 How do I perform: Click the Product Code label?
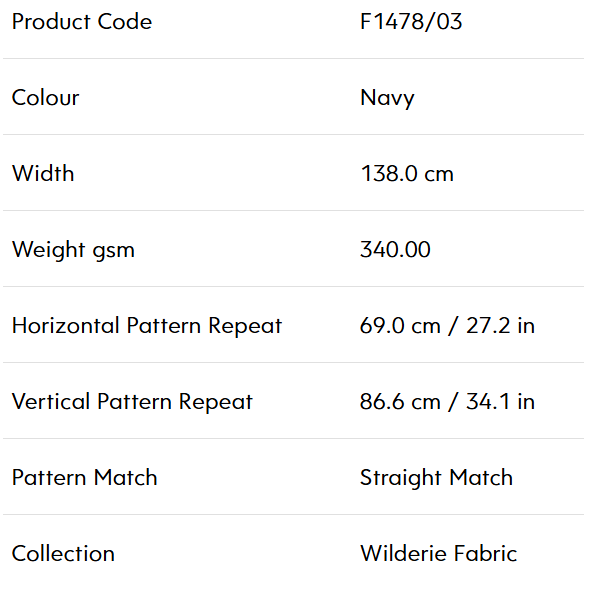82,21
